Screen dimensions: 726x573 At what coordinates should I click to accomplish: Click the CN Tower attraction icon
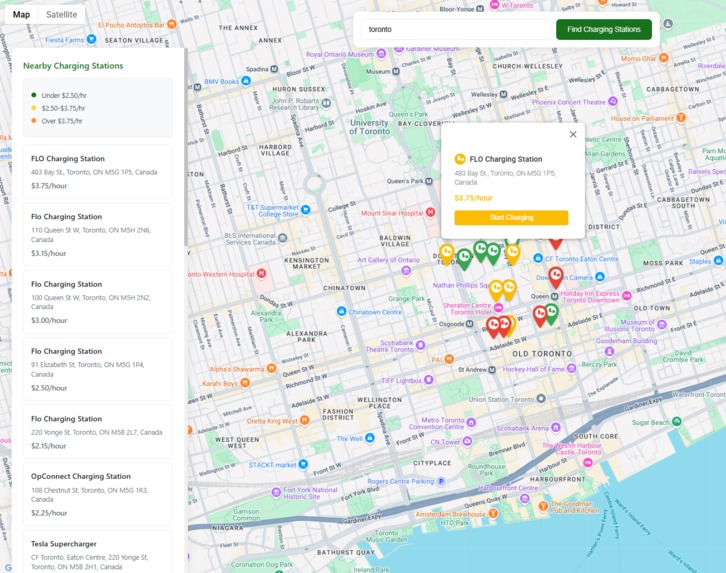click(467, 442)
